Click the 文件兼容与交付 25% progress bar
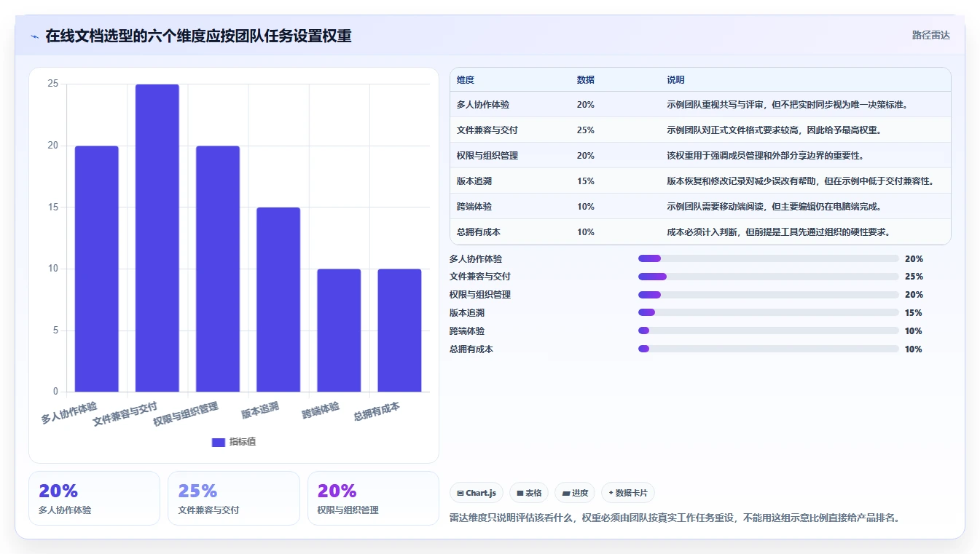 tap(768, 277)
